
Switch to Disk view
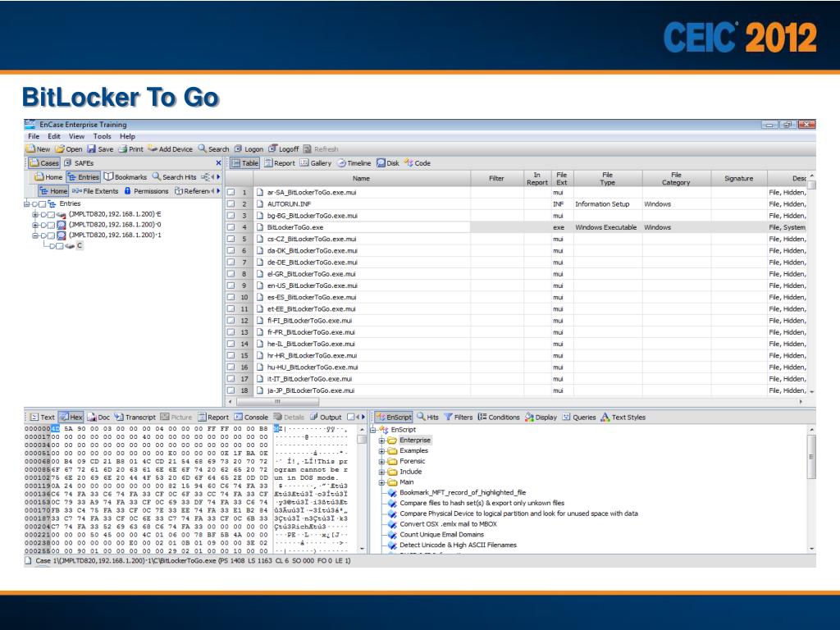pyautogui.click(x=387, y=163)
